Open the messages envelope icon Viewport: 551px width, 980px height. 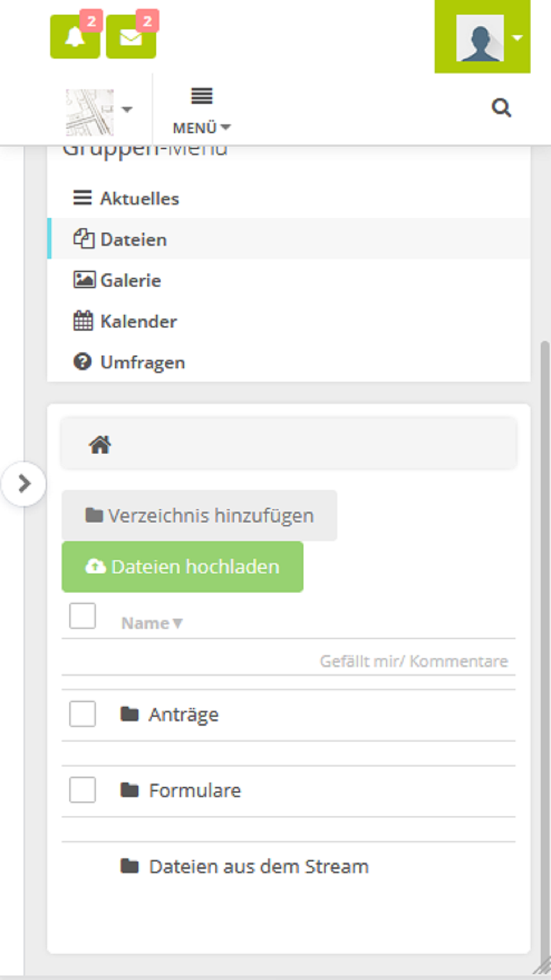(x=131, y=36)
